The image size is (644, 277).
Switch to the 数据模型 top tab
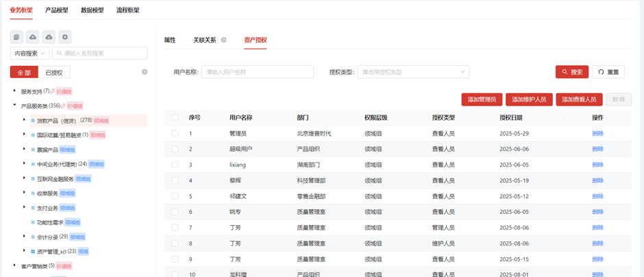pos(92,10)
